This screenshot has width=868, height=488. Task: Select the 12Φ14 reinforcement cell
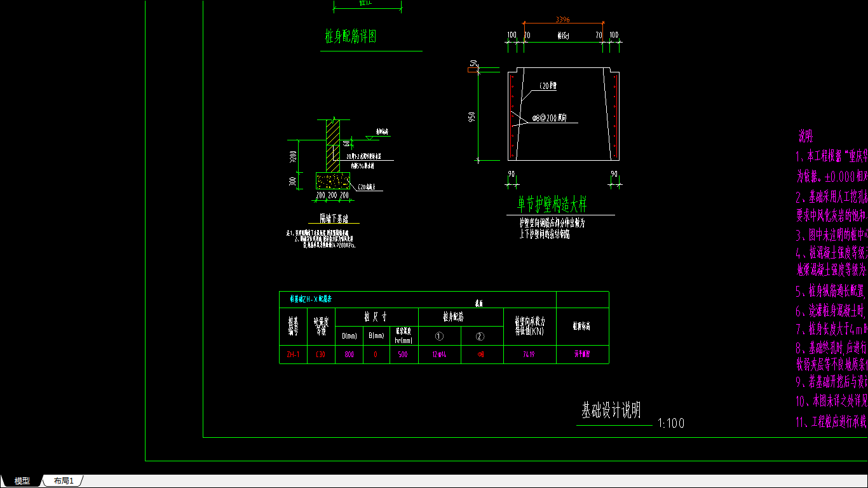pos(439,355)
